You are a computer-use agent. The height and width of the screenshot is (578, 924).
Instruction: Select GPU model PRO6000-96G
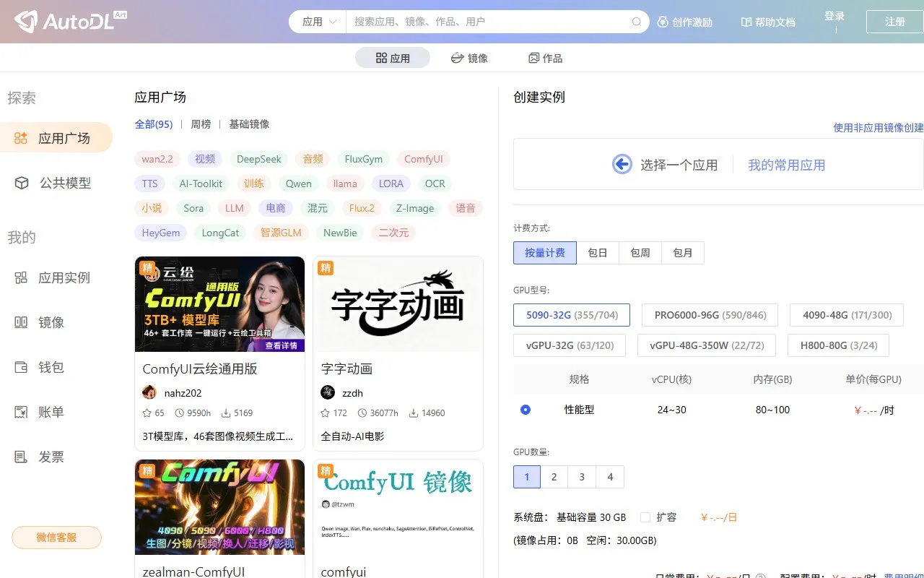709,315
